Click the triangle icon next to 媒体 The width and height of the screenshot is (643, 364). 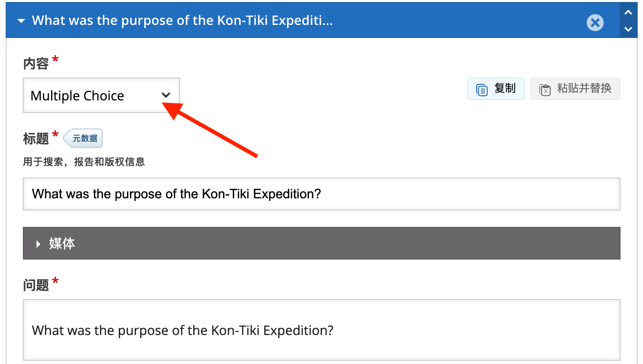point(38,244)
